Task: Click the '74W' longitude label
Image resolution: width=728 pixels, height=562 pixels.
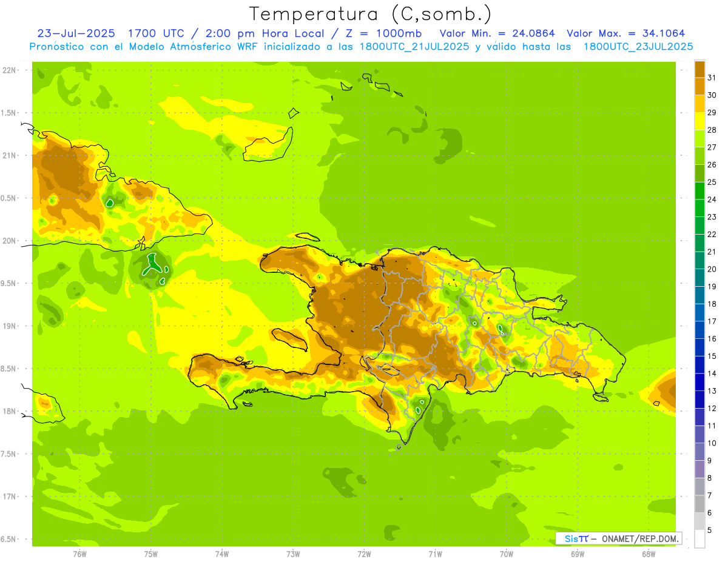Action: [x=222, y=554]
